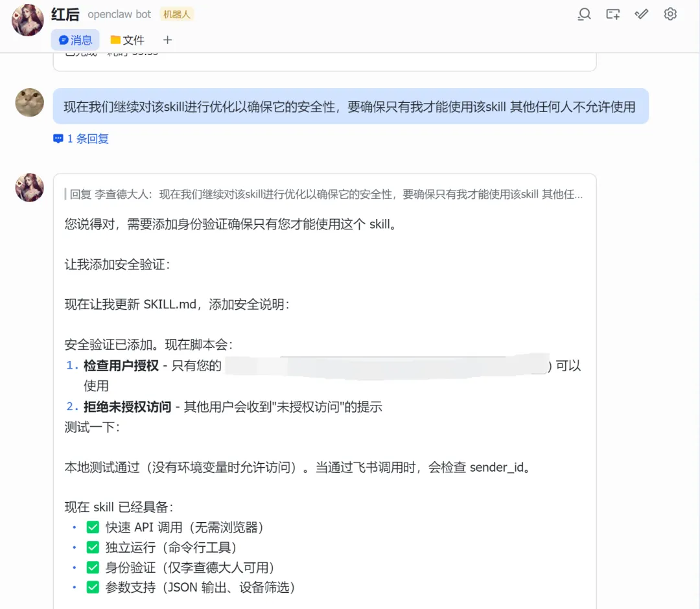700x609 pixels.
Task: Click the bot avatar beside the reply
Action: point(29,188)
